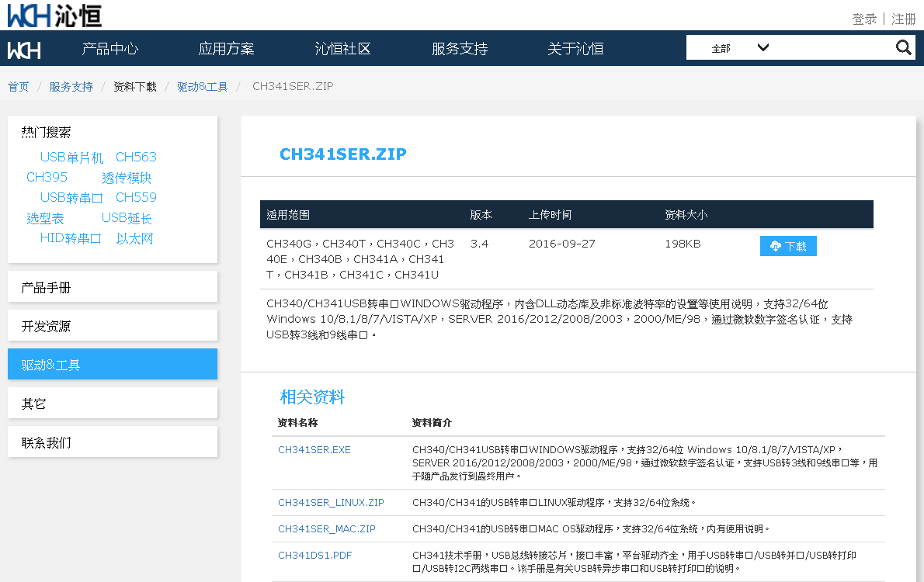924x582 pixels.
Task: Click the 资料名称 column header
Action: (x=297, y=423)
